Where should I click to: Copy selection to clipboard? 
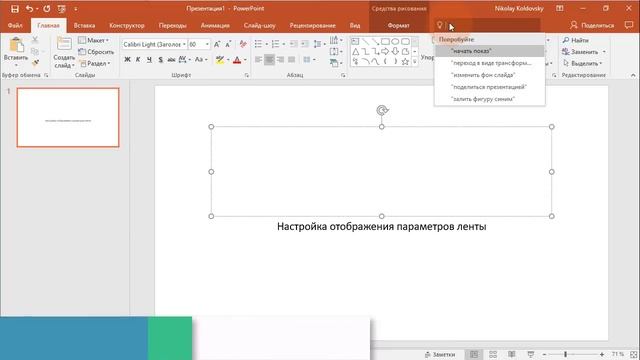pyautogui.click(x=35, y=51)
